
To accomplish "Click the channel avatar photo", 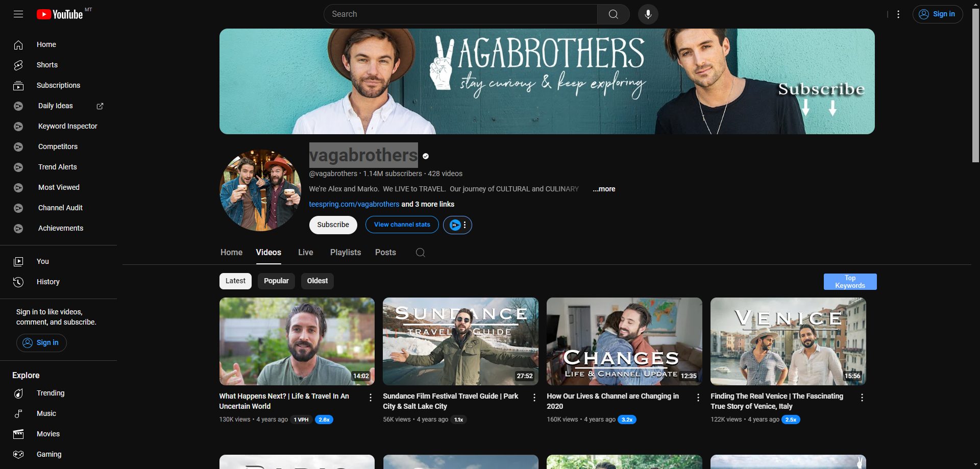I will (260, 190).
